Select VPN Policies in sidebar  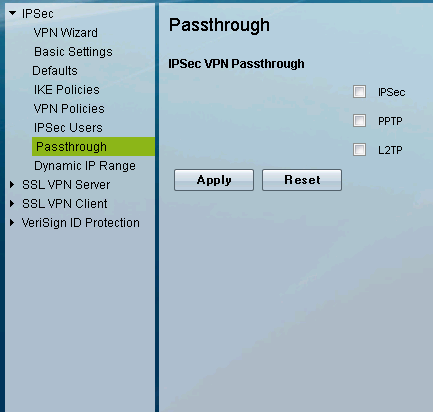69,109
